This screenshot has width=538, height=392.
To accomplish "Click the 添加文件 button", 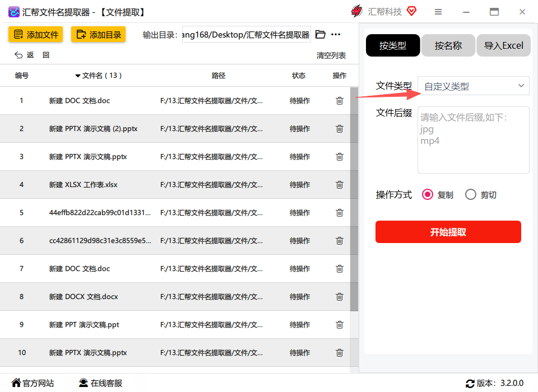I will [x=36, y=34].
